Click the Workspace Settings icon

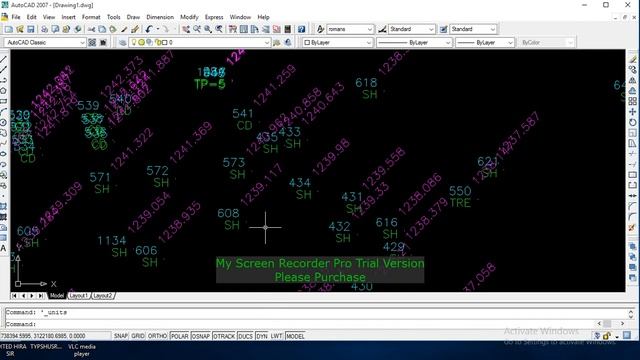click(92, 42)
